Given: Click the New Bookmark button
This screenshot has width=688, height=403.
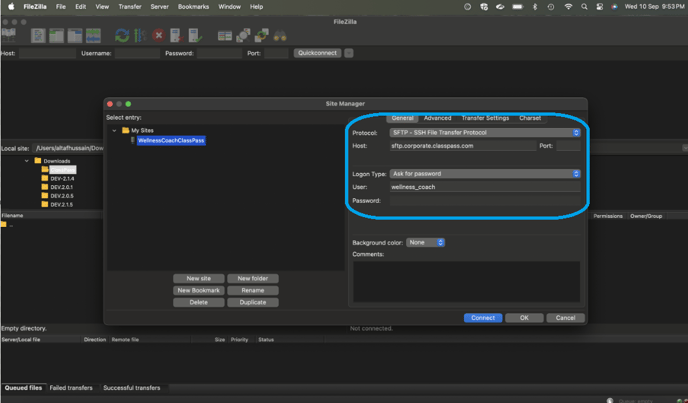Looking at the screenshot, I should [199, 290].
